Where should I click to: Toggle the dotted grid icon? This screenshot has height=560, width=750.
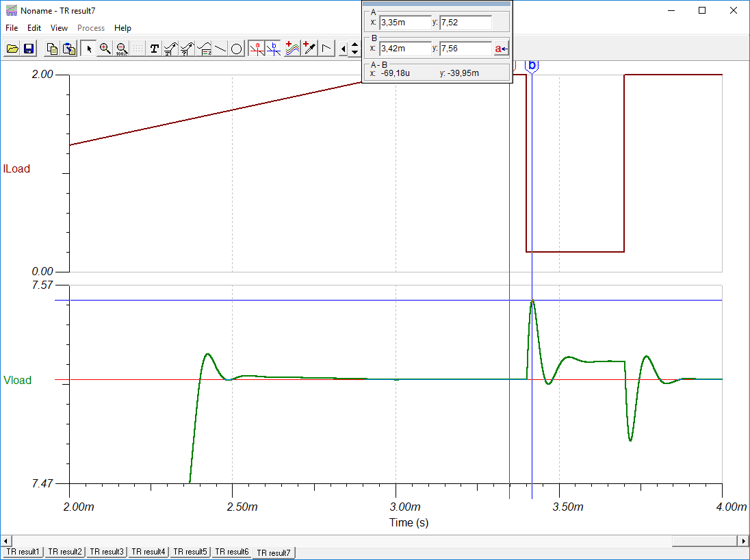tap(138, 49)
